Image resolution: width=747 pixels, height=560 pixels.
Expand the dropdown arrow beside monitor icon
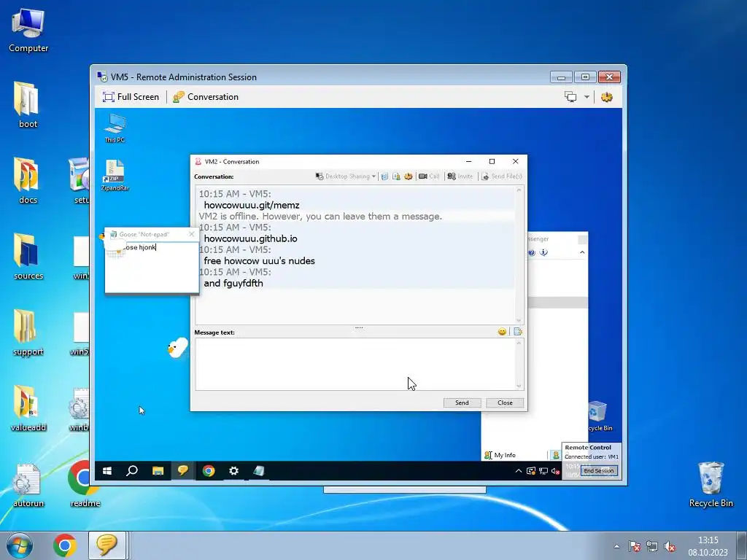[x=587, y=97]
